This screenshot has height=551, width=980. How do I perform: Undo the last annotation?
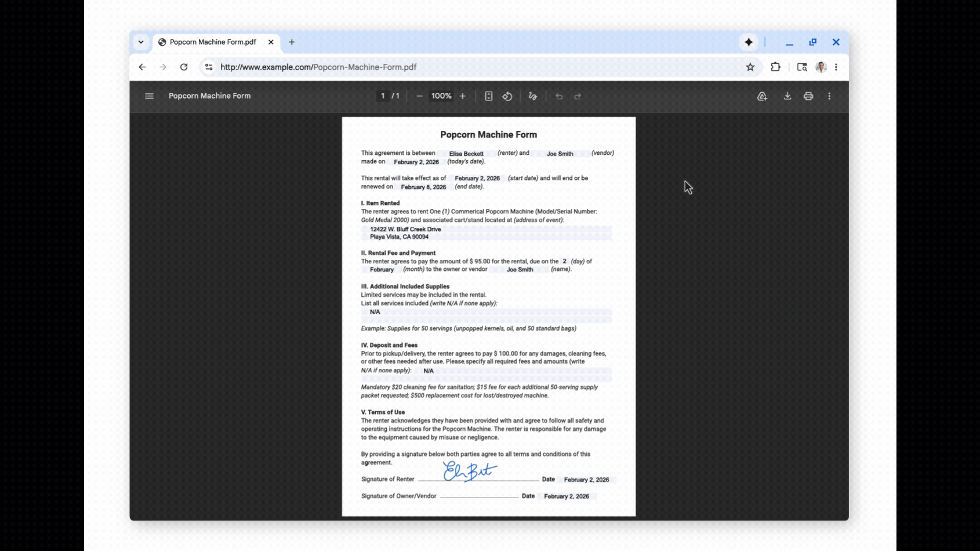[559, 96]
